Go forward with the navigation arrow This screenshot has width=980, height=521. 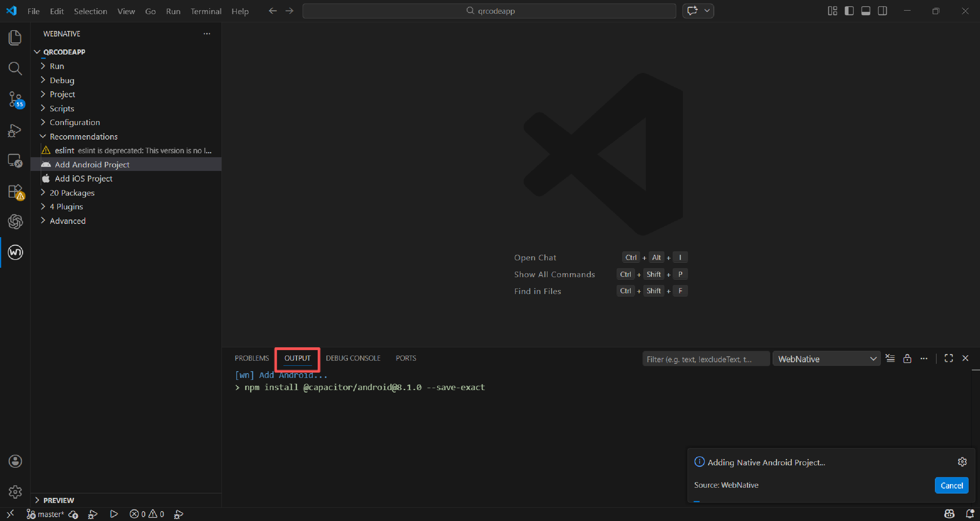(x=289, y=11)
